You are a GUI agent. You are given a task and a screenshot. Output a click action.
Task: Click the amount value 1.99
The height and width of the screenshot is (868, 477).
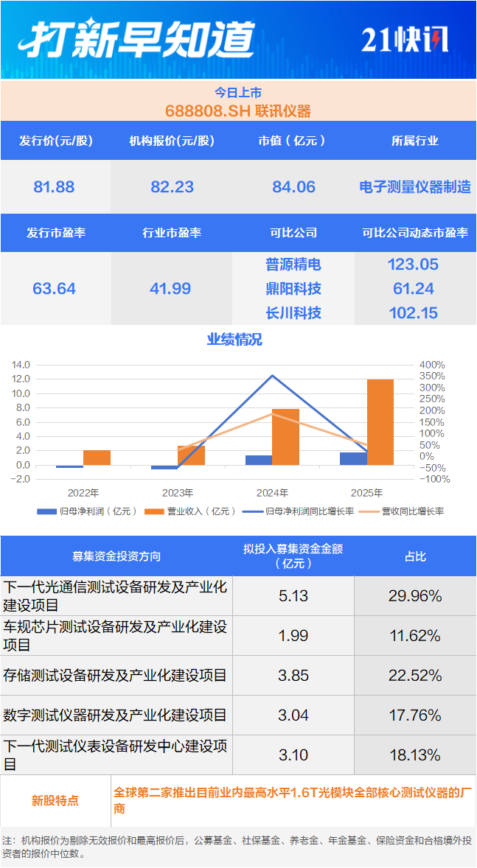[x=293, y=635]
